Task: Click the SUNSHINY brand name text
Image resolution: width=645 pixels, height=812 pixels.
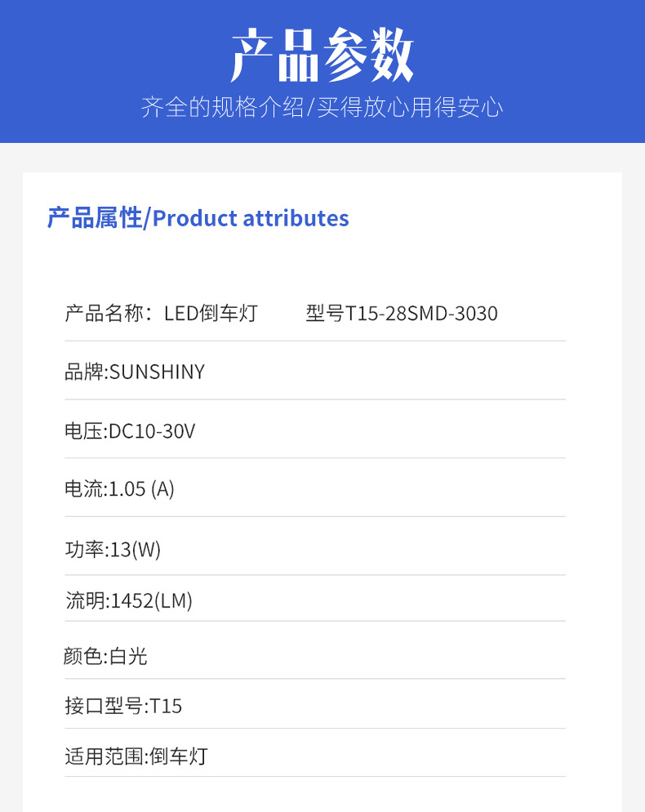Action: (x=158, y=372)
